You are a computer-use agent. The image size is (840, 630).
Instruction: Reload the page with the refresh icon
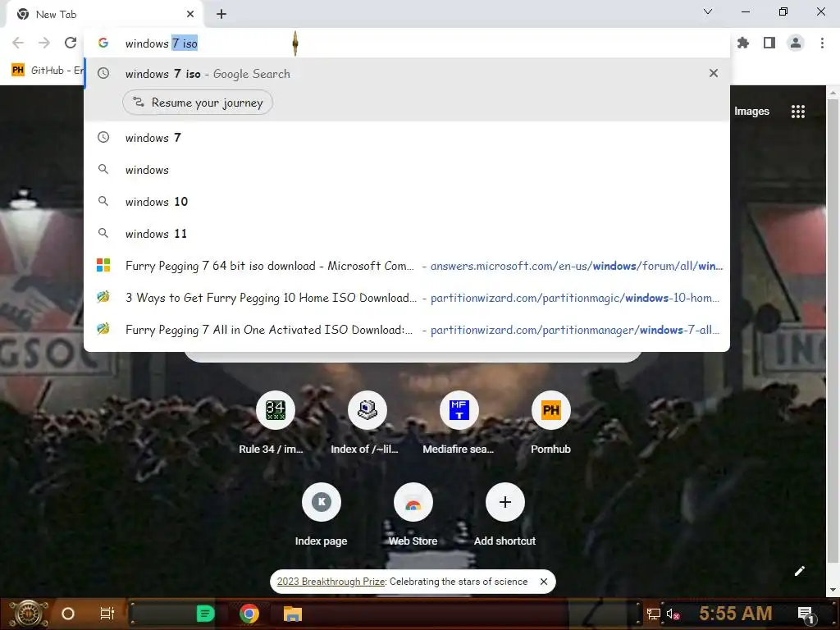tap(71, 43)
